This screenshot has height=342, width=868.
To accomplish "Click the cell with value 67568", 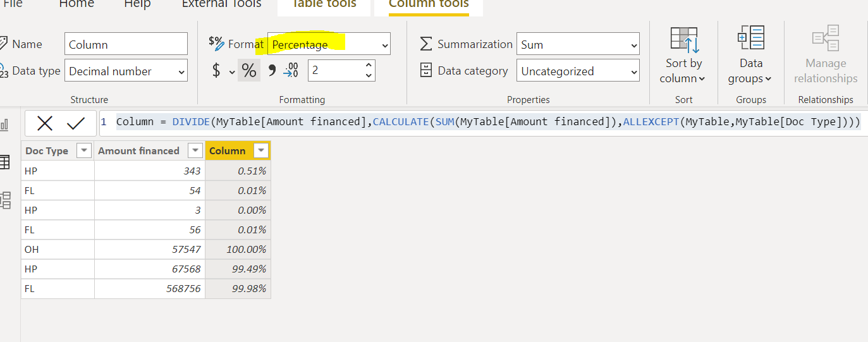I will click(150, 269).
